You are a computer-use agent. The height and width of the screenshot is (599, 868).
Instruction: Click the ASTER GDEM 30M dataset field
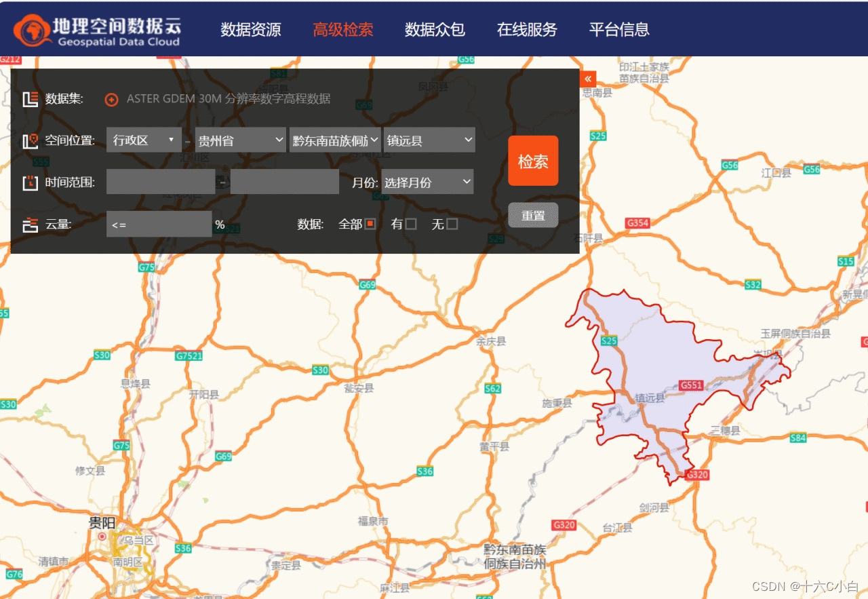point(229,99)
